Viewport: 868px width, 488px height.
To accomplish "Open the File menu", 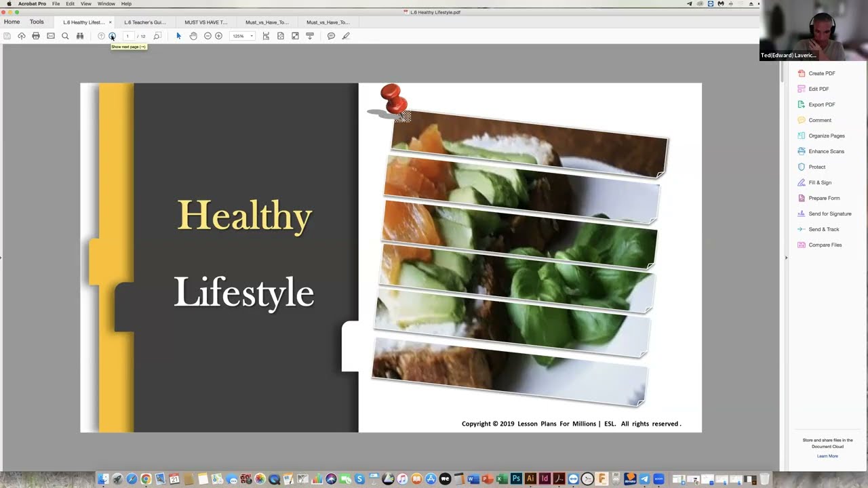I will click(56, 4).
